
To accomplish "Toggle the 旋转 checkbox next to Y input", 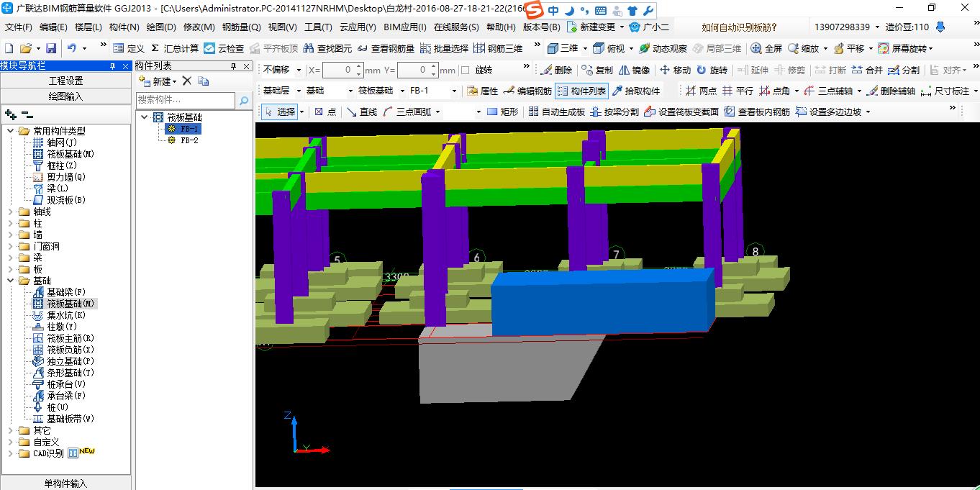I will point(465,70).
